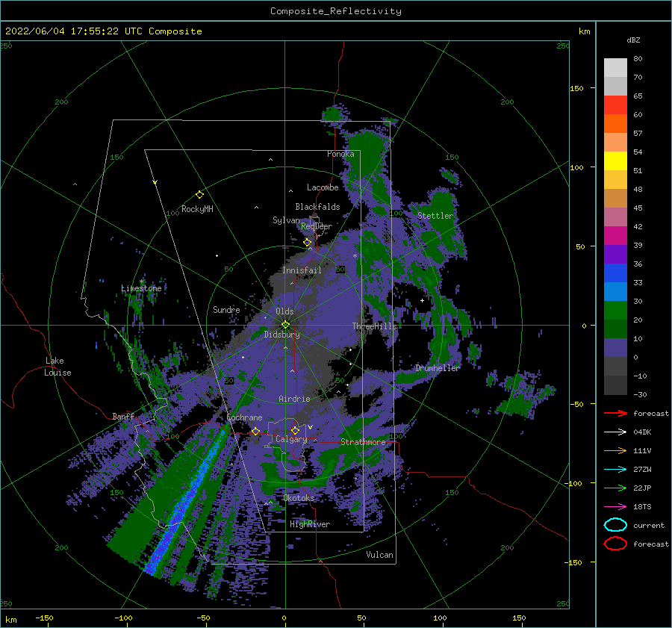Click the 65 value on dBZ scale
This screenshot has width=672, height=628.
638,96
